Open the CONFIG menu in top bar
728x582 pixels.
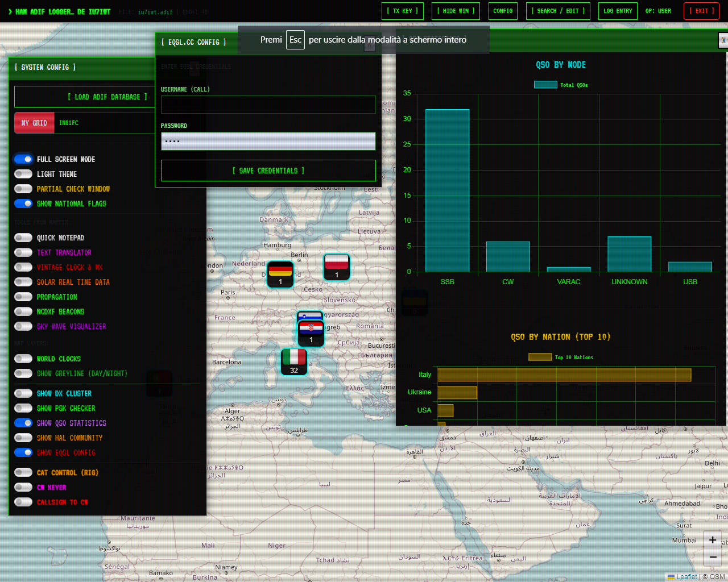pyautogui.click(x=503, y=11)
